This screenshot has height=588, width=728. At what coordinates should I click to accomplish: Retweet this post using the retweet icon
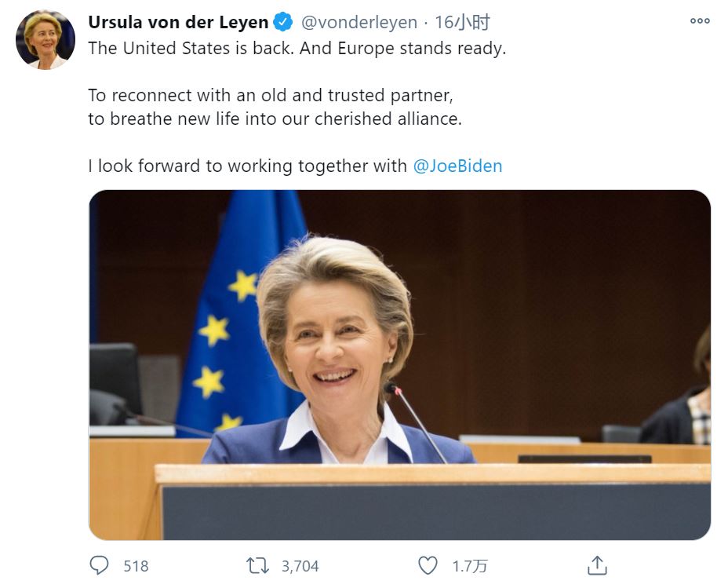(257, 565)
